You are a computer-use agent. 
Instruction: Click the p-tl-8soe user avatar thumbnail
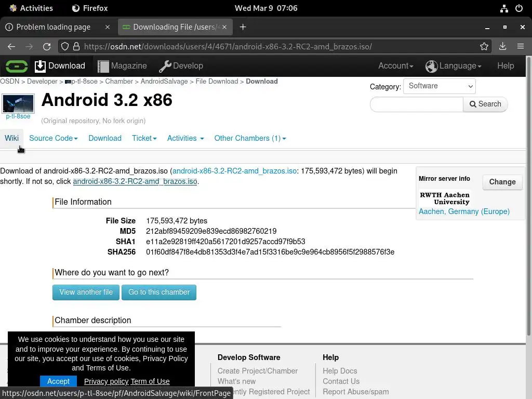coord(18,103)
